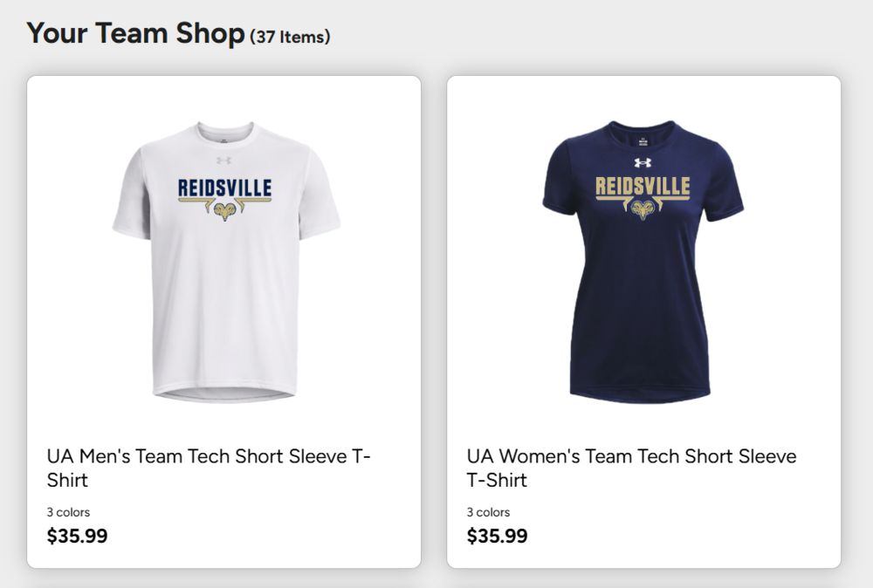
Task: Click the Under Armour logo on white shirt
Action: [x=223, y=160]
